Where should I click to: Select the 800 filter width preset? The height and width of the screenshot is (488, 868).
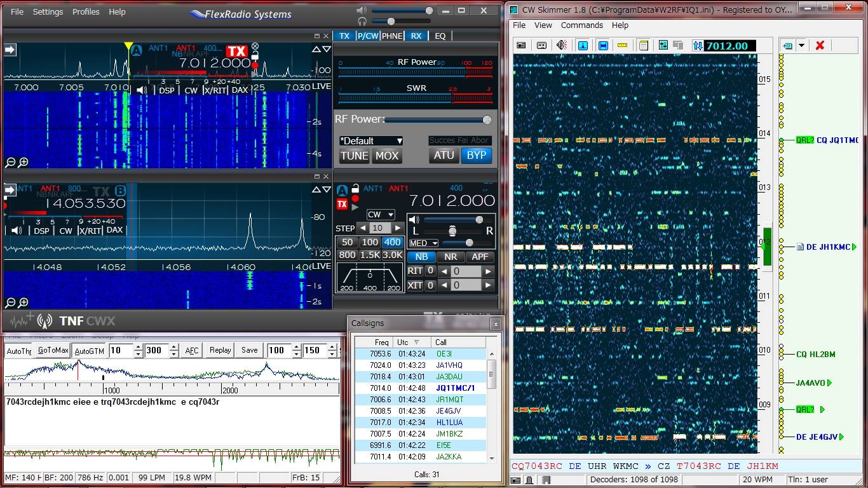tap(347, 255)
